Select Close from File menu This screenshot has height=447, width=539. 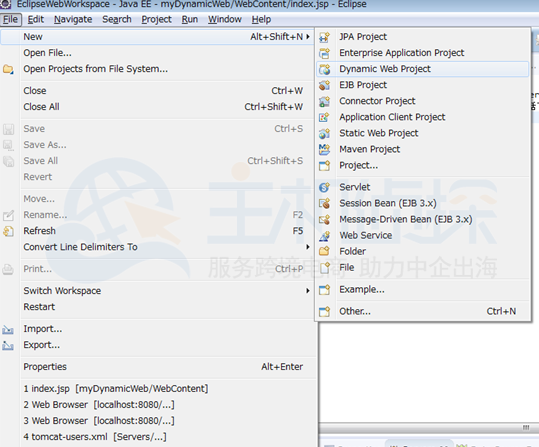[x=157, y=91]
